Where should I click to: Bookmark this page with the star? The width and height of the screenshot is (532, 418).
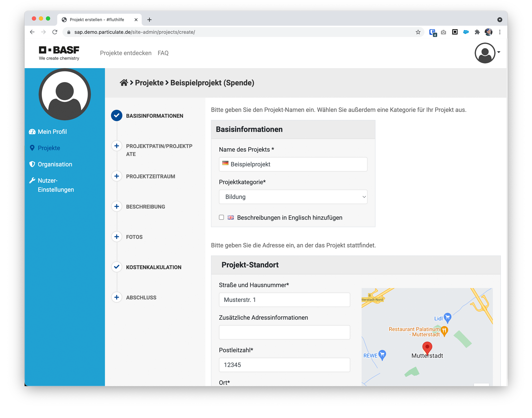[418, 32]
